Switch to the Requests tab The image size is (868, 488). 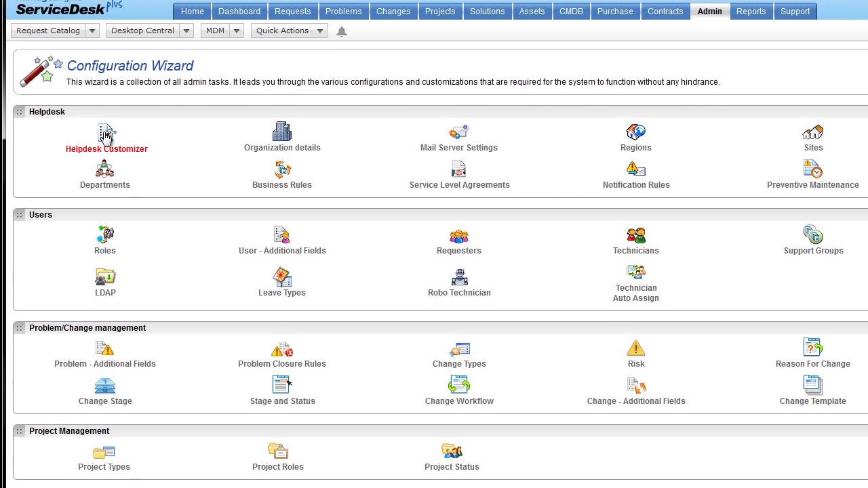pyautogui.click(x=292, y=11)
